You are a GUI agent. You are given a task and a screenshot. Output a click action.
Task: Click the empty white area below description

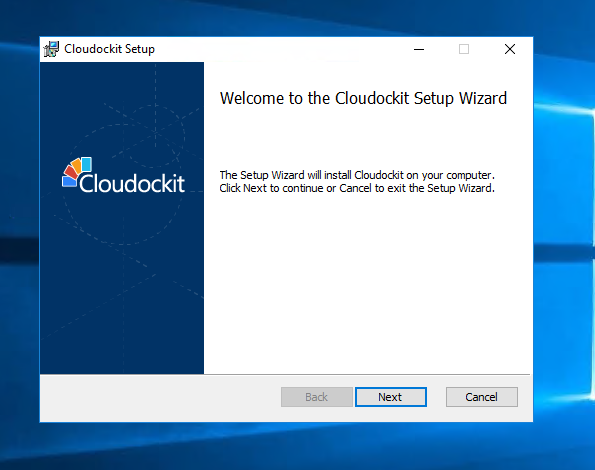[366, 285]
